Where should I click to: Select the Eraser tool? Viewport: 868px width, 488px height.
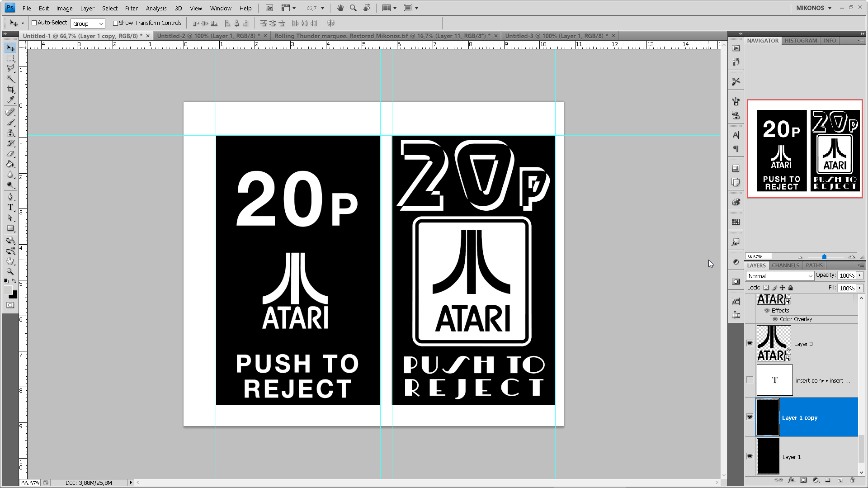point(10,154)
